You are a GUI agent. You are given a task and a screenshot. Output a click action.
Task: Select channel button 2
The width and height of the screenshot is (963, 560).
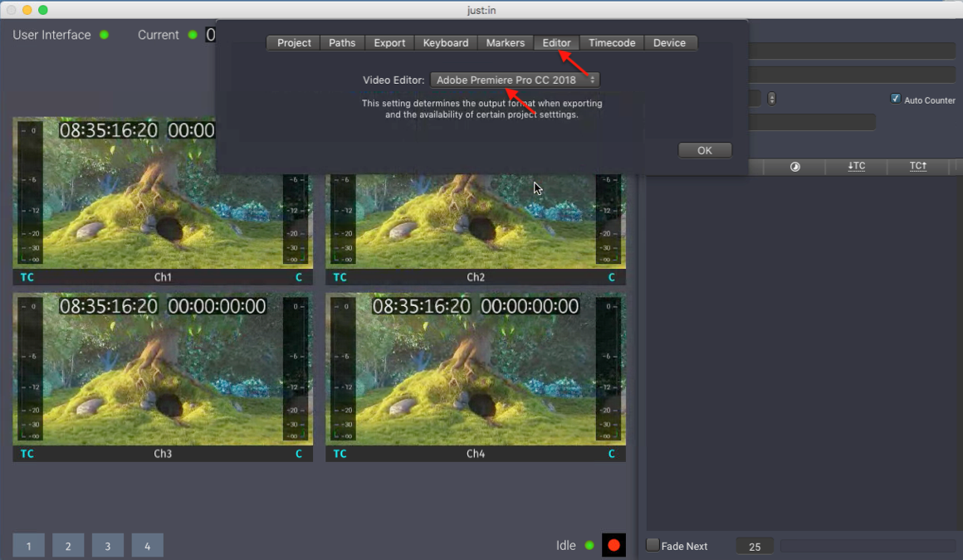click(x=68, y=545)
